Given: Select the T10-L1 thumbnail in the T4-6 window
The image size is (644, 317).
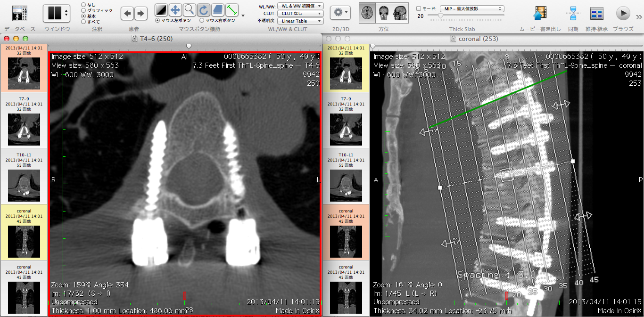Looking at the screenshot, I should pyautogui.click(x=24, y=176).
